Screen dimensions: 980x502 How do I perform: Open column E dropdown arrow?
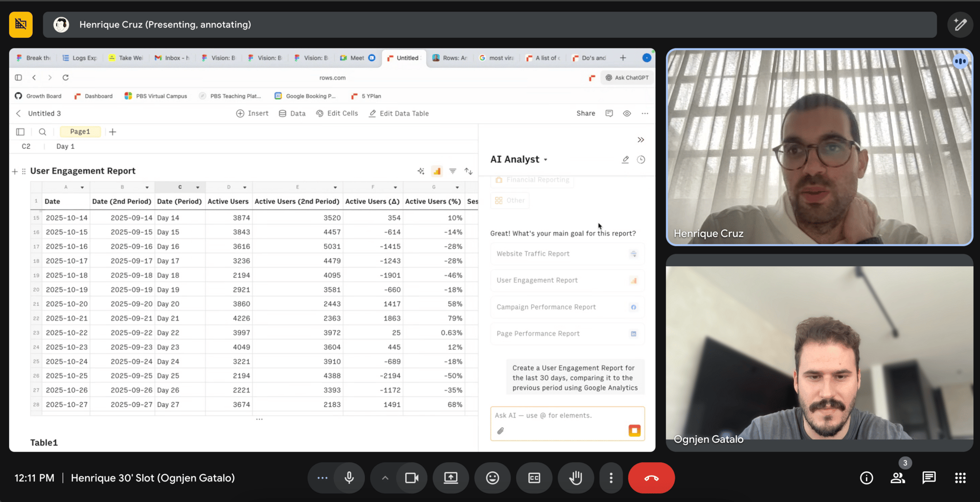click(335, 187)
